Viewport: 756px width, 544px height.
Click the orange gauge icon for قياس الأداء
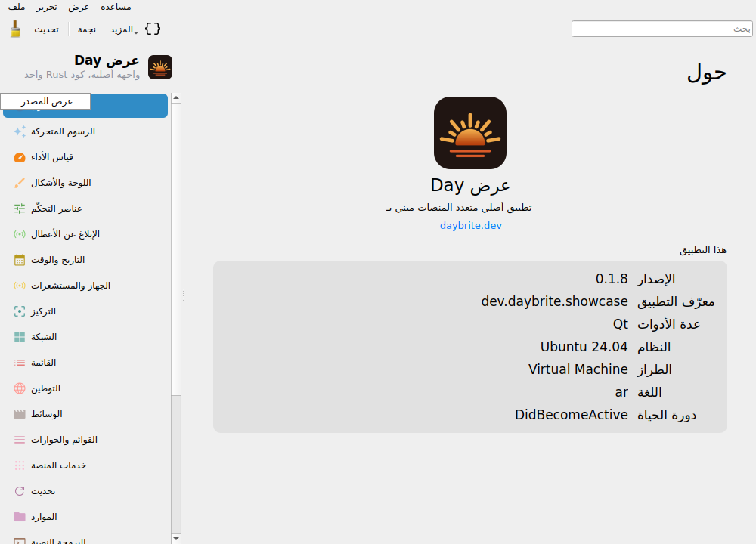click(x=20, y=157)
